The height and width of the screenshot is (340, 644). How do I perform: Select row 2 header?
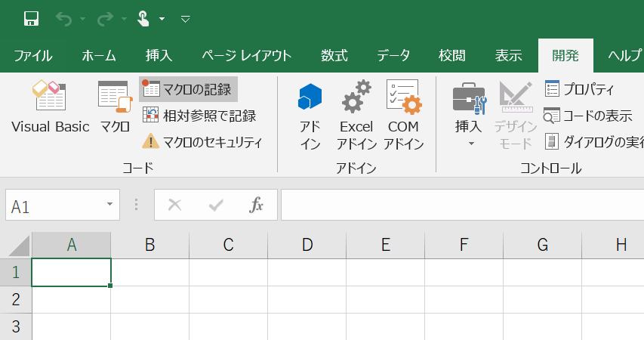coord(16,299)
